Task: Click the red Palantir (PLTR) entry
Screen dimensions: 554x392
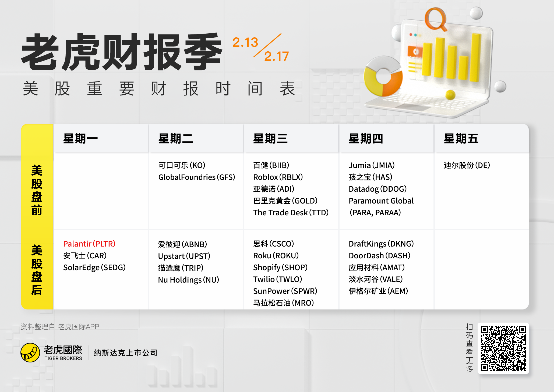Action: coord(89,244)
